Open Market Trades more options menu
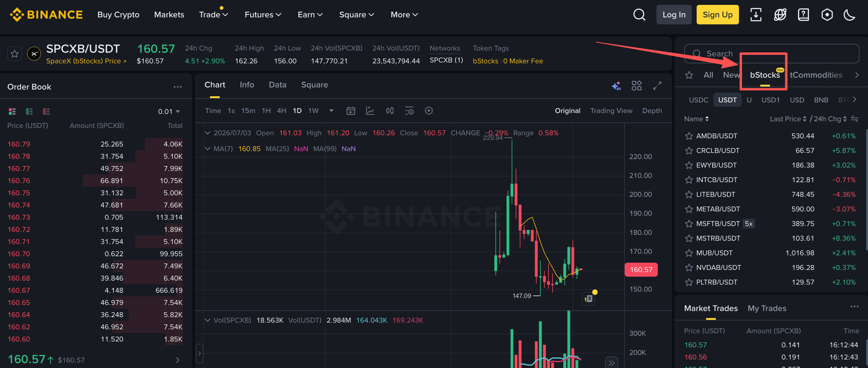Screen dimensions: 868x368 click(x=854, y=306)
